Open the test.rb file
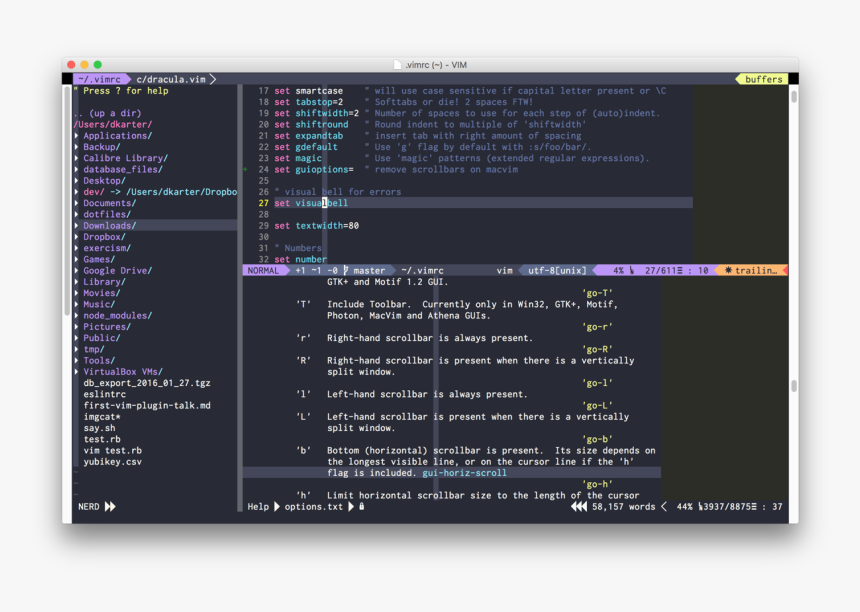This screenshot has width=860, height=612. click(102, 439)
